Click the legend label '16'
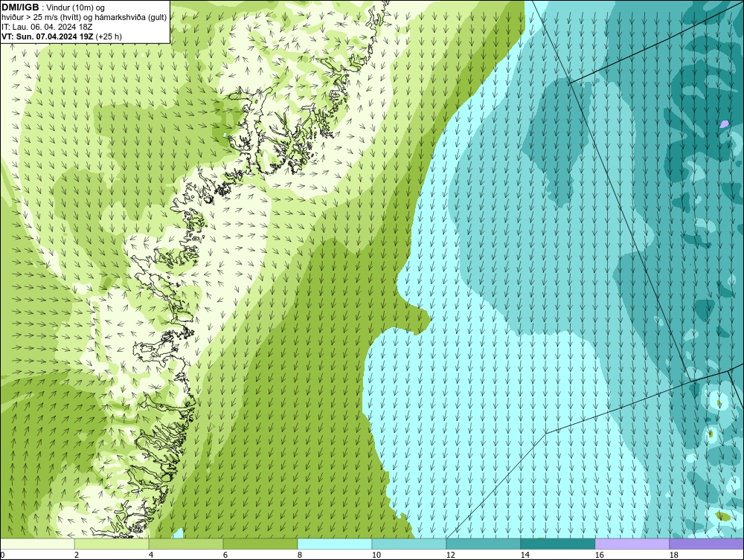 [x=599, y=555]
